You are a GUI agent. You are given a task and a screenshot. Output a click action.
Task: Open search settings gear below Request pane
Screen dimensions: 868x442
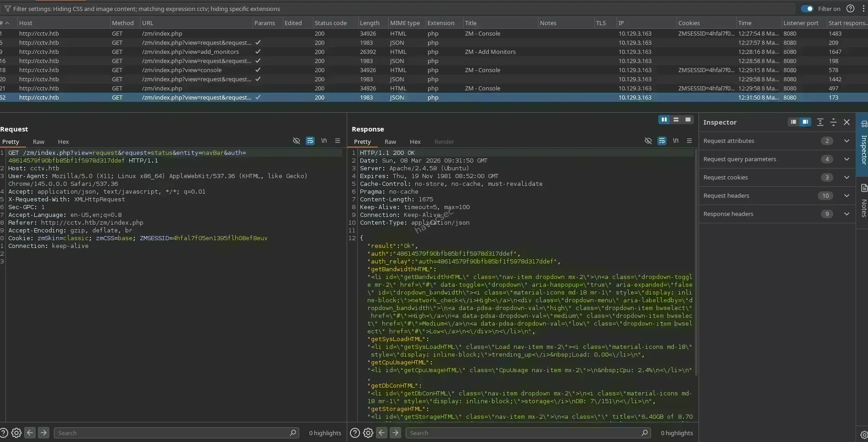point(16,433)
